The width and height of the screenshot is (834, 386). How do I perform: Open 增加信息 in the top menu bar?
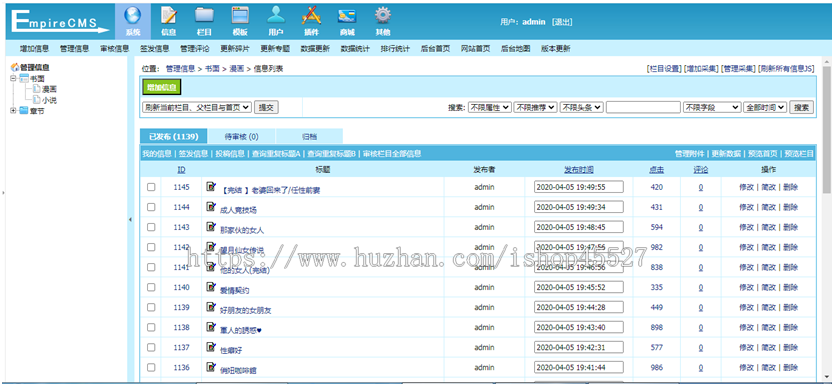(x=35, y=48)
